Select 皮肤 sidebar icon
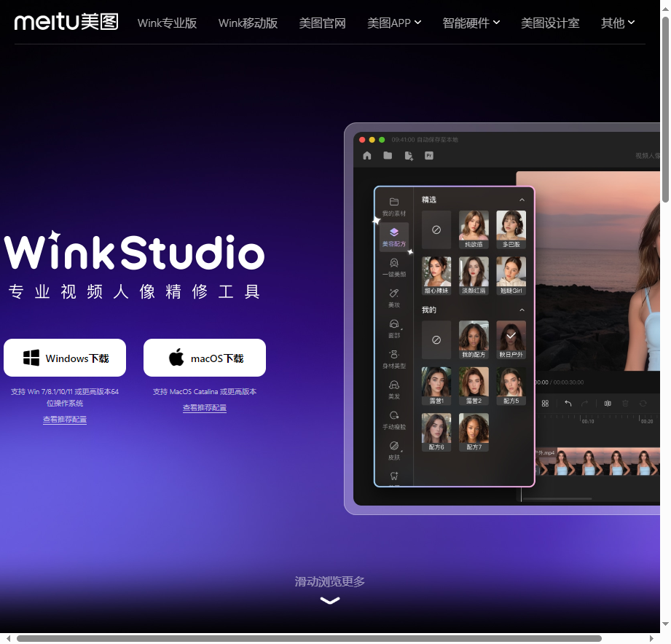This screenshot has width=671, height=644. 394,451
